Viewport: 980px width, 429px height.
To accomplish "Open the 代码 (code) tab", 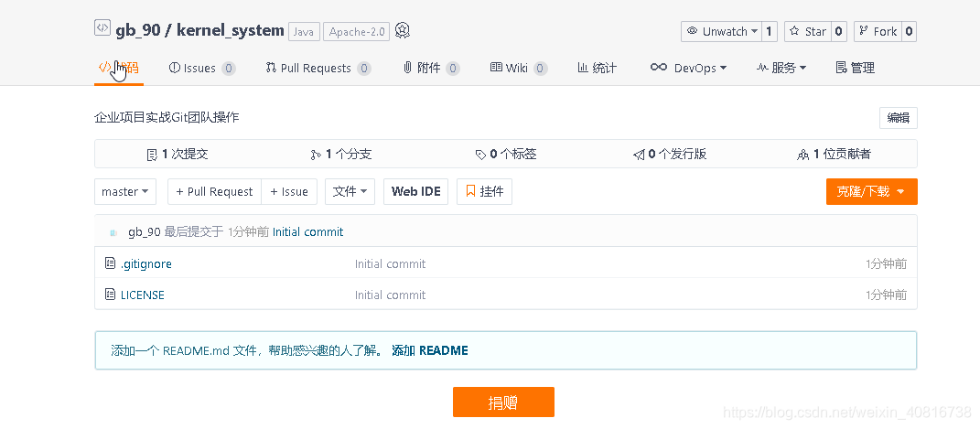I will 119,68.
